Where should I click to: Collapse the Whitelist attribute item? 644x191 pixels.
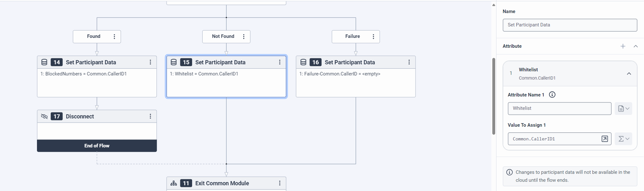coord(629,74)
